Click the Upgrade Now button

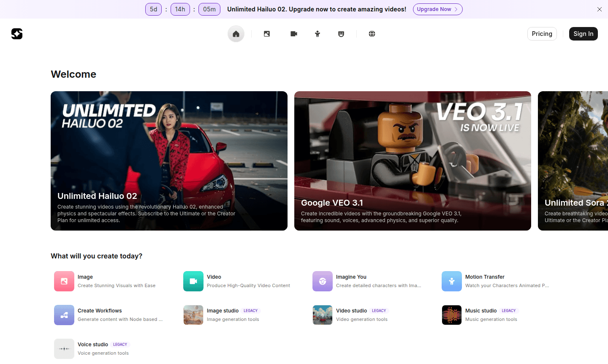pyautogui.click(x=437, y=9)
